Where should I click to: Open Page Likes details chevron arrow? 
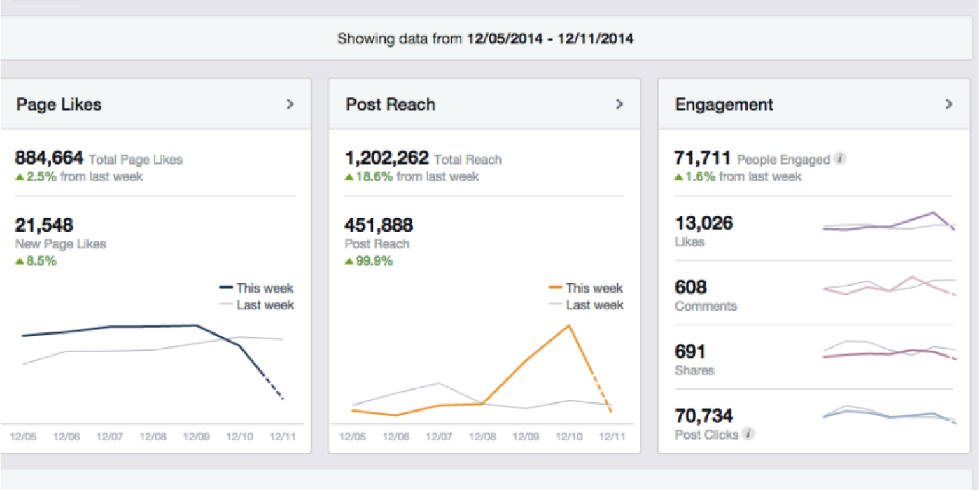pyautogui.click(x=290, y=104)
